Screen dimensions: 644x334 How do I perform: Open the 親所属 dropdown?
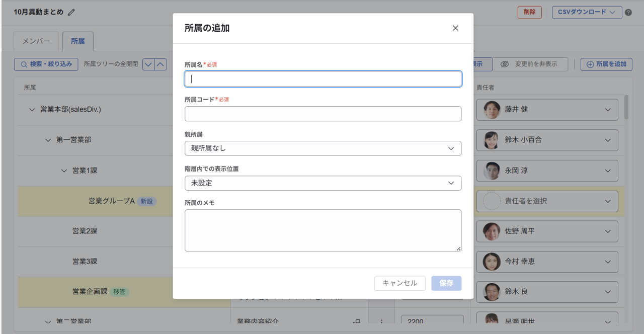click(323, 148)
